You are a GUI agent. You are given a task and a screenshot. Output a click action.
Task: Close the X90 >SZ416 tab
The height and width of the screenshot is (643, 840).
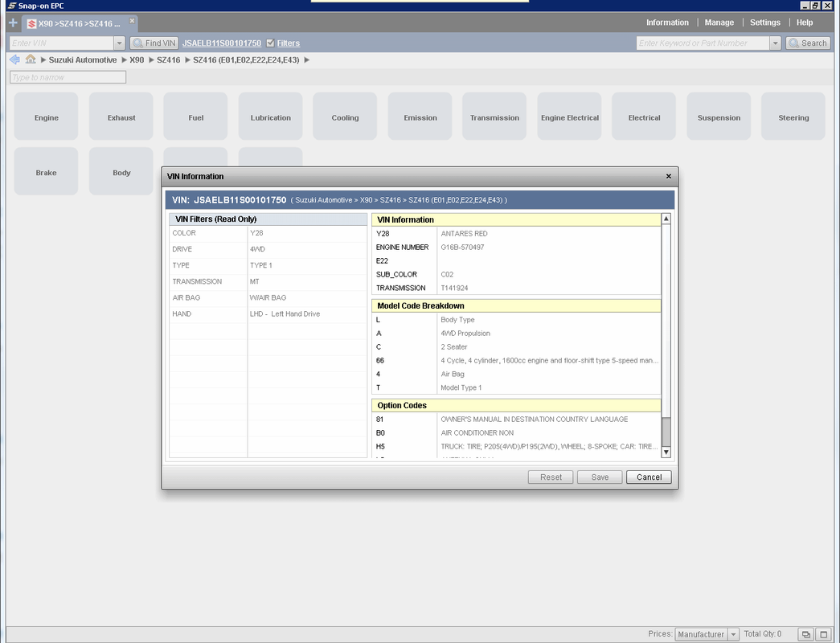(132, 20)
